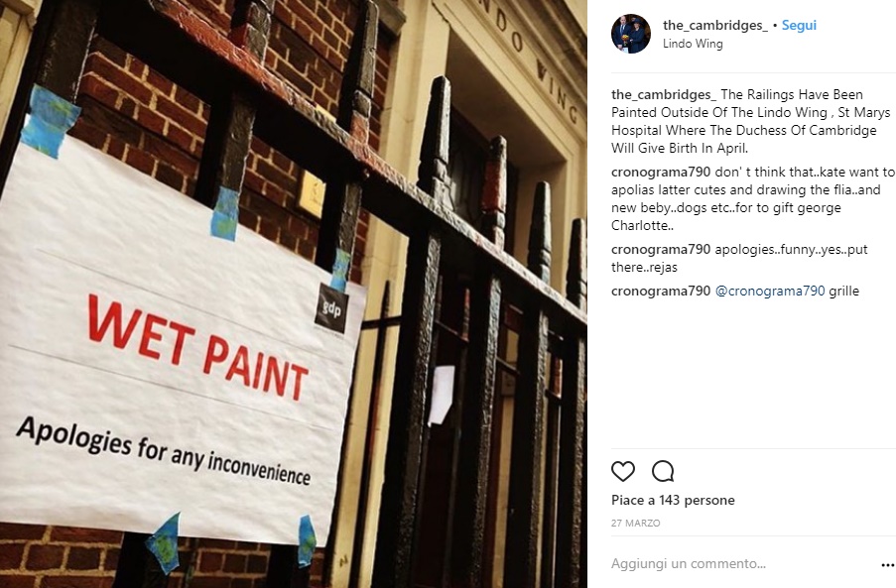
Task: Open cronograma790 profile from first comment
Action: coord(661,172)
